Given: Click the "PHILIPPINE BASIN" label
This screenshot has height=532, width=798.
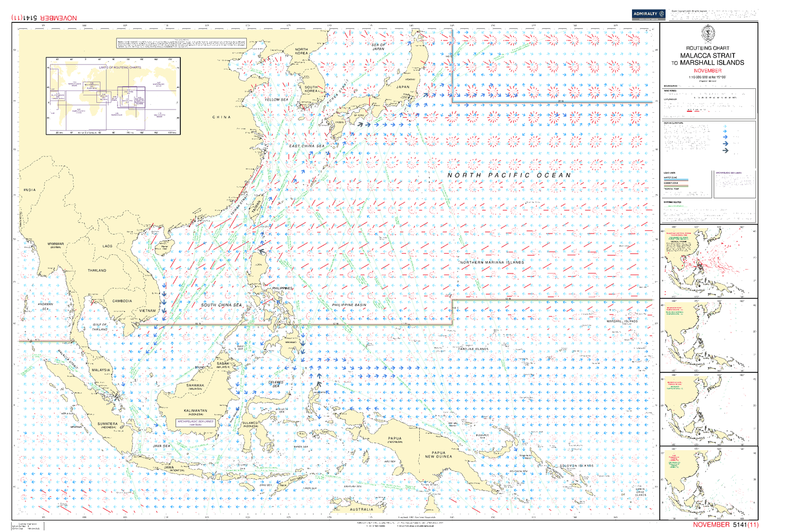Looking at the screenshot, I should click(350, 305).
